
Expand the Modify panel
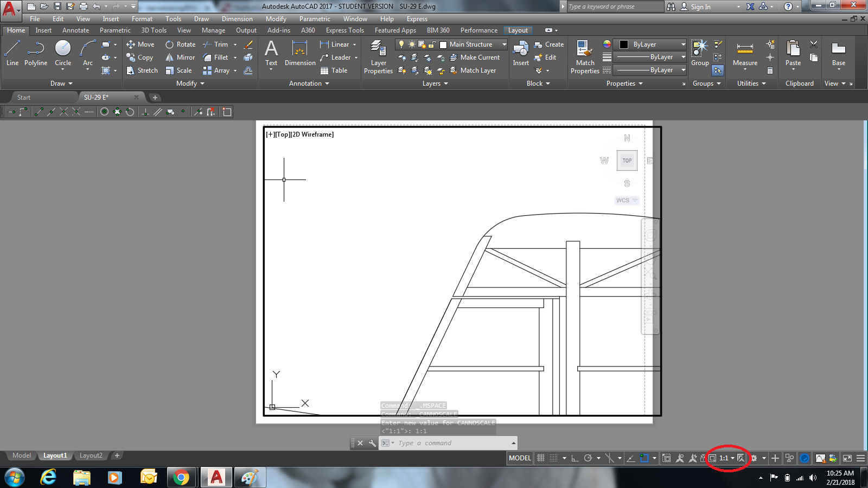point(190,84)
